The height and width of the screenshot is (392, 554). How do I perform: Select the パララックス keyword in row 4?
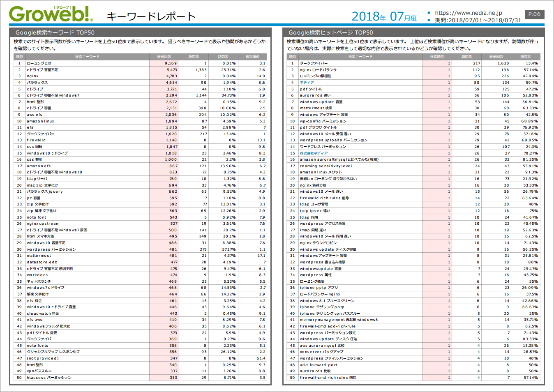pyautogui.click(x=37, y=83)
